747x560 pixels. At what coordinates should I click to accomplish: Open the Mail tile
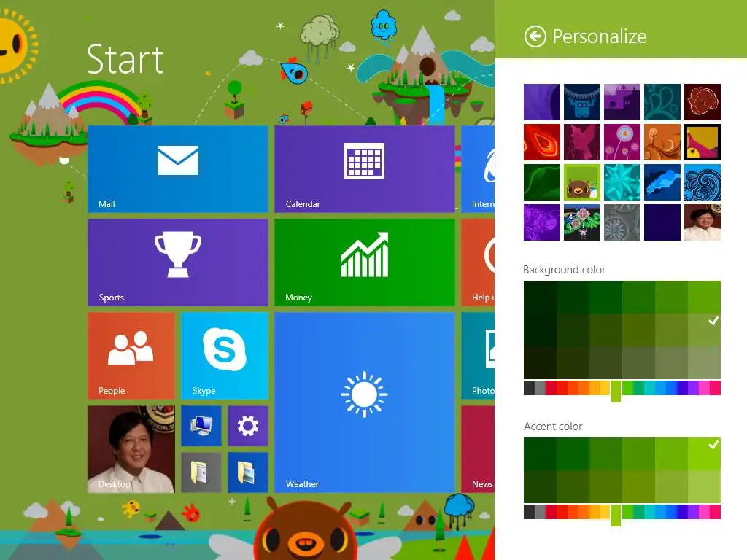pos(178,169)
